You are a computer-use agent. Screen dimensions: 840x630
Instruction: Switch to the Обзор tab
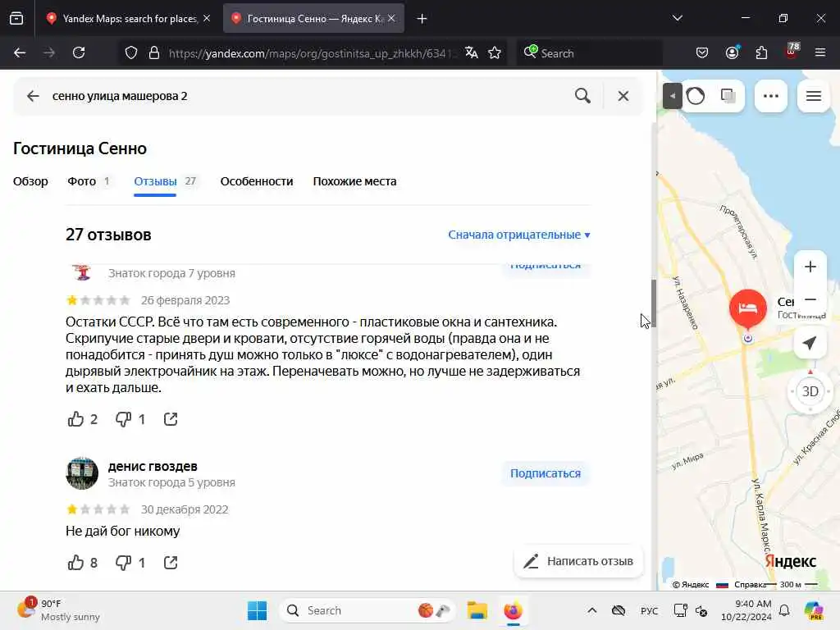pos(30,181)
